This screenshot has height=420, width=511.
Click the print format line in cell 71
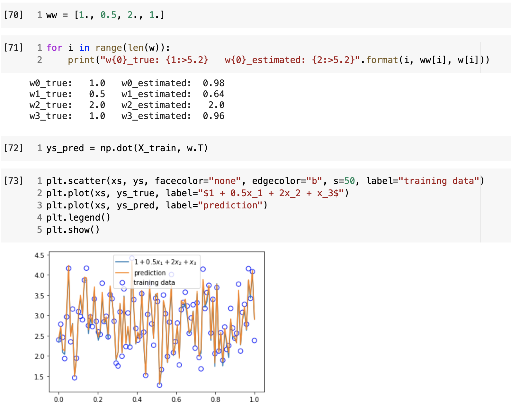coord(279,60)
